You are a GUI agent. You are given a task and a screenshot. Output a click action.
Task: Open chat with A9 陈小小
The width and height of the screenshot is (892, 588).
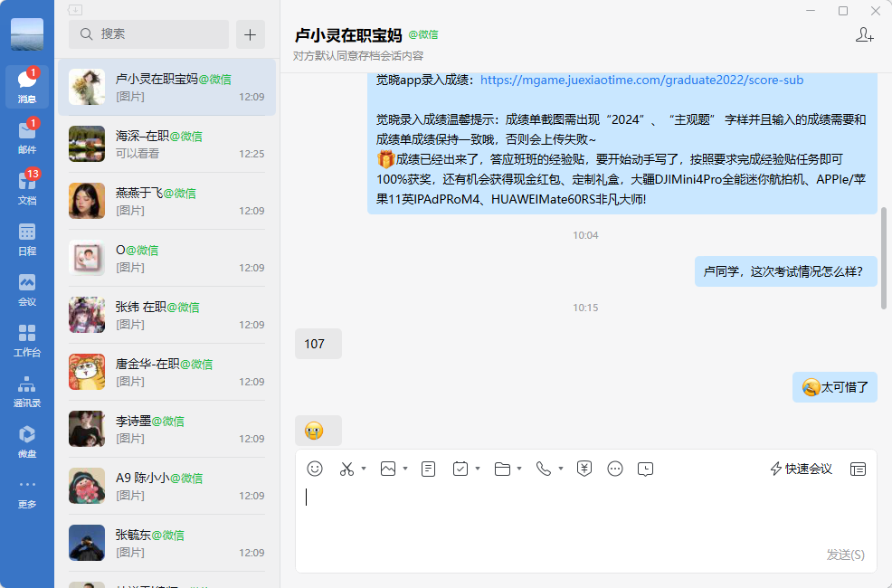(166, 485)
